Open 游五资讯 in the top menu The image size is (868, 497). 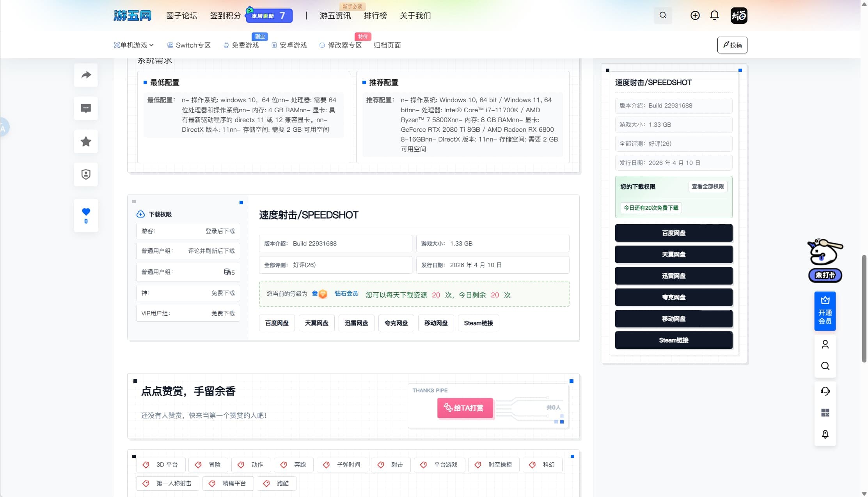coord(335,16)
